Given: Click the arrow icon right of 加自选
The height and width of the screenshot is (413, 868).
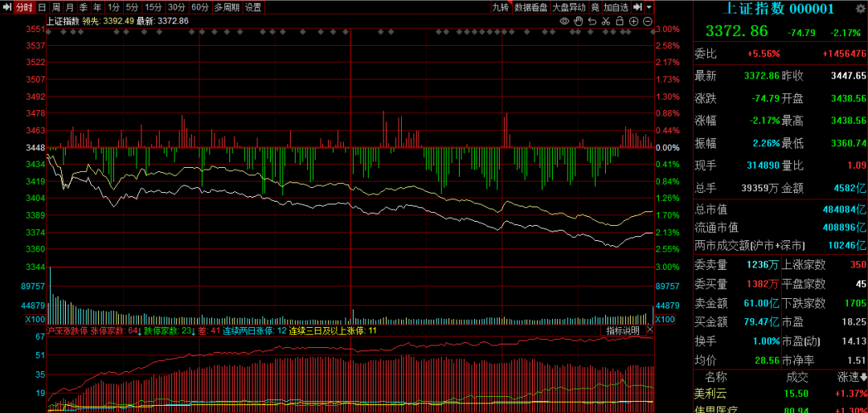Looking at the screenshot, I should (x=637, y=7).
